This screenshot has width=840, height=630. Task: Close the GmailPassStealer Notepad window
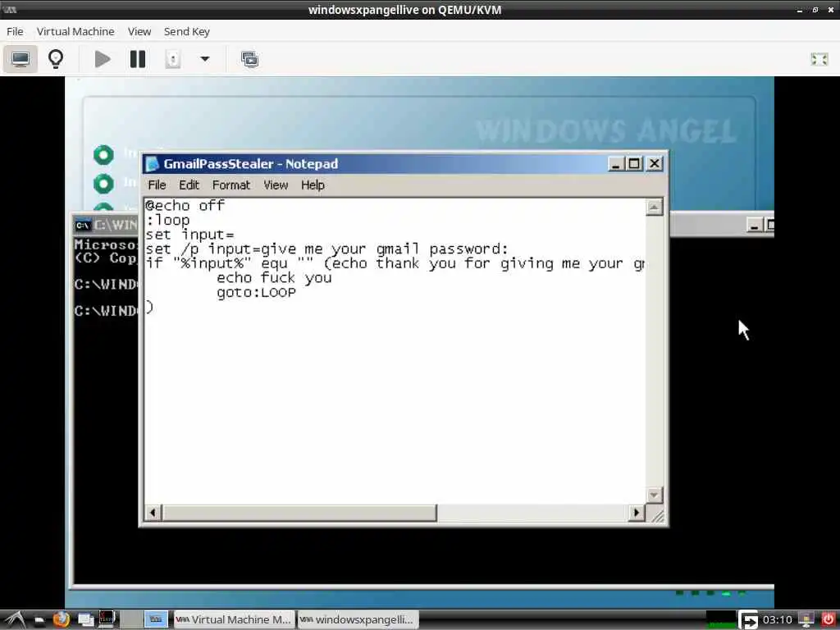(x=654, y=164)
